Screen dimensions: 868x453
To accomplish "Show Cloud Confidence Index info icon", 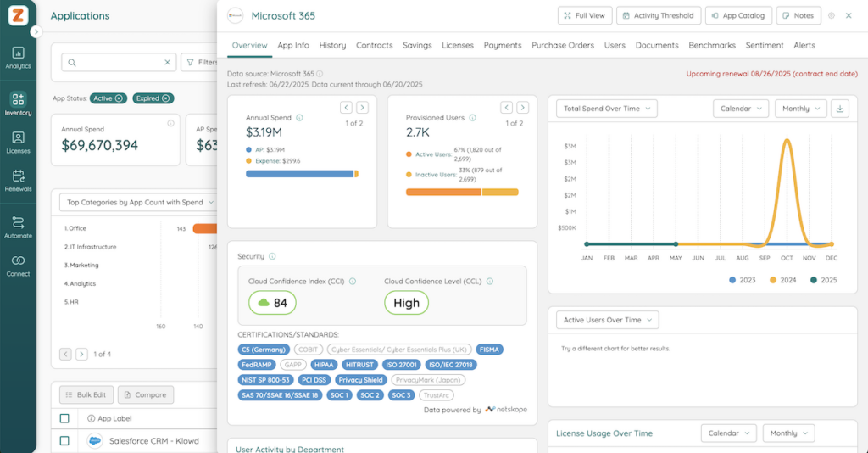I will (353, 282).
